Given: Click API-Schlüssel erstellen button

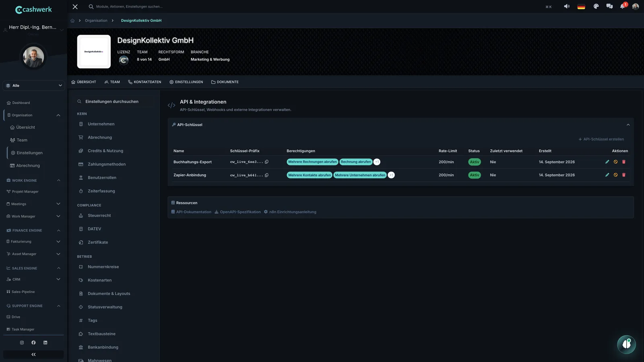Looking at the screenshot, I should pos(601,139).
